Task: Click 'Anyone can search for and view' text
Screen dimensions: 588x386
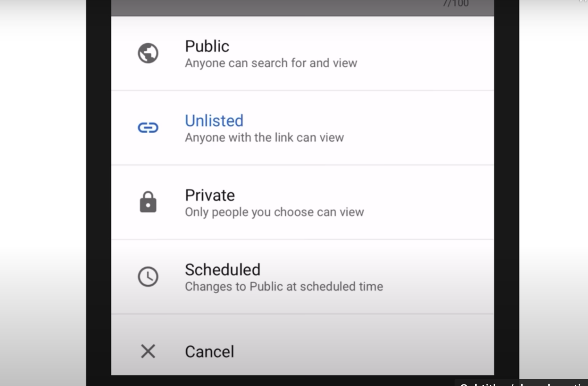Action: 271,63
